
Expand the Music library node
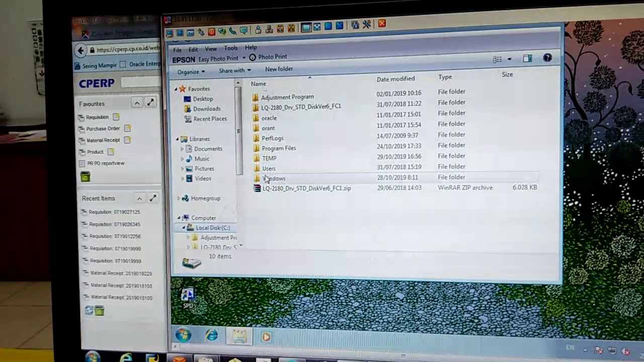pyautogui.click(x=182, y=159)
